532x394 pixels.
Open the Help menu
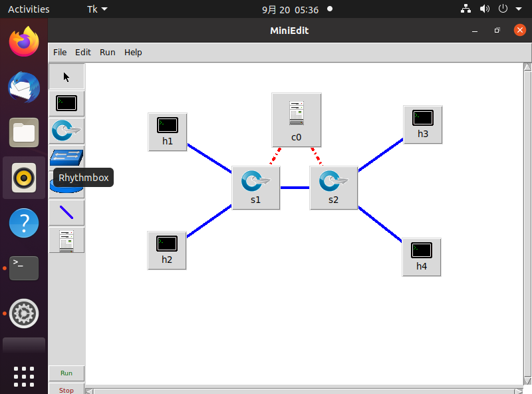tap(133, 53)
